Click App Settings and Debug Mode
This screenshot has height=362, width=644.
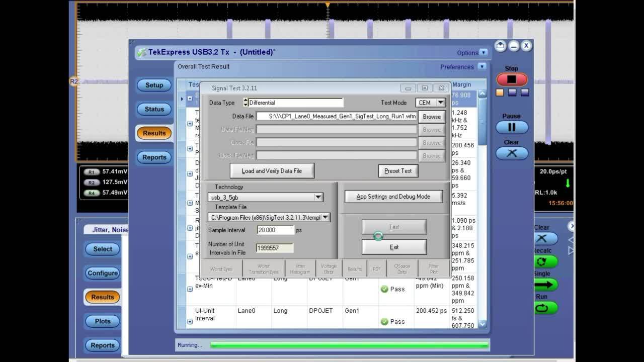tap(393, 197)
